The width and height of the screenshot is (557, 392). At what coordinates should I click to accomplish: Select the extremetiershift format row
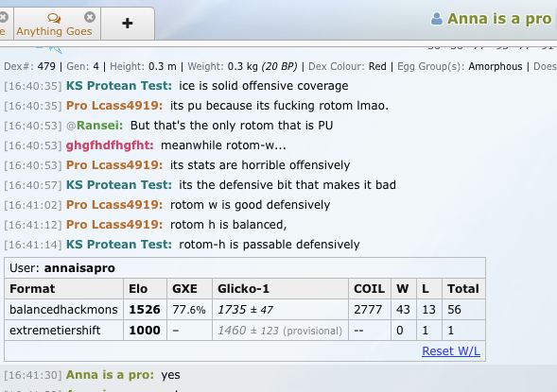(245, 331)
